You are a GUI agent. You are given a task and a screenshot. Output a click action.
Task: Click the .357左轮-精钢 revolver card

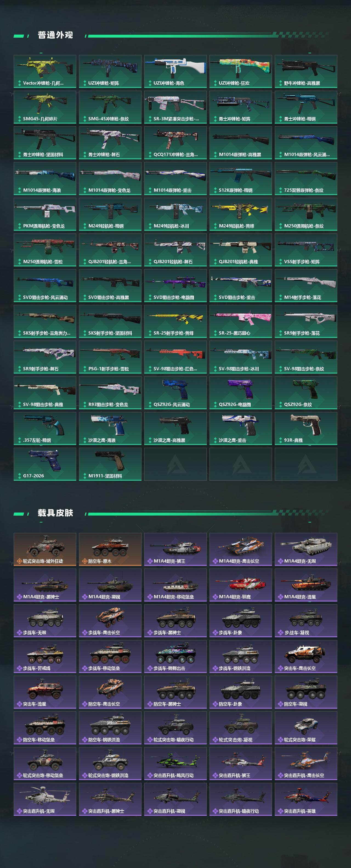point(45,429)
